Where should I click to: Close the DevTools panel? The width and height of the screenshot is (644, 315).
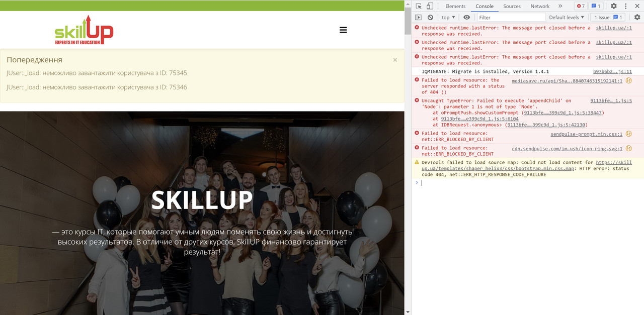point(637,6)
